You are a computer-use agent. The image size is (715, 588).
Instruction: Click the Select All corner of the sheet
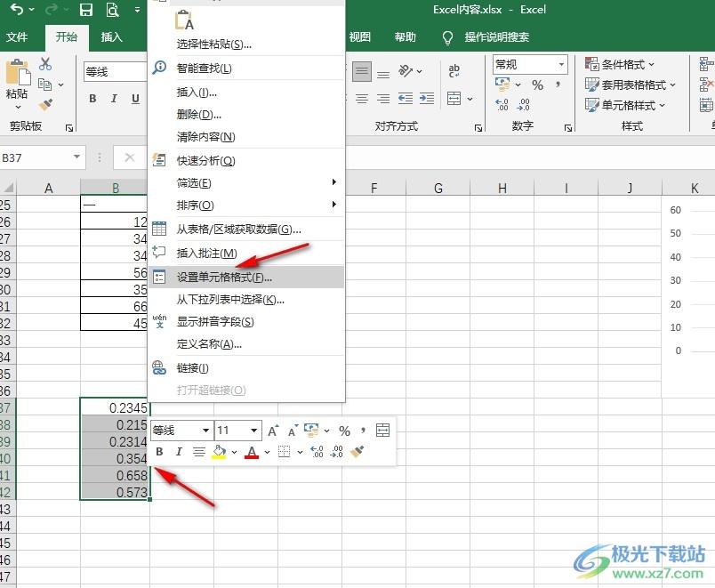click(8, 188)
